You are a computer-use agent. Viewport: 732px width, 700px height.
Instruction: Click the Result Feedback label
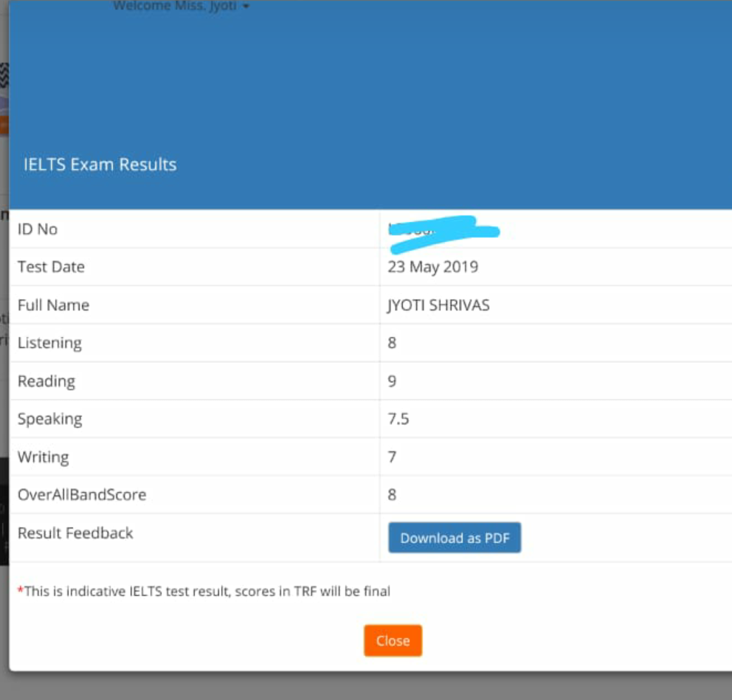pyautogui.click(x=75, y=533)
